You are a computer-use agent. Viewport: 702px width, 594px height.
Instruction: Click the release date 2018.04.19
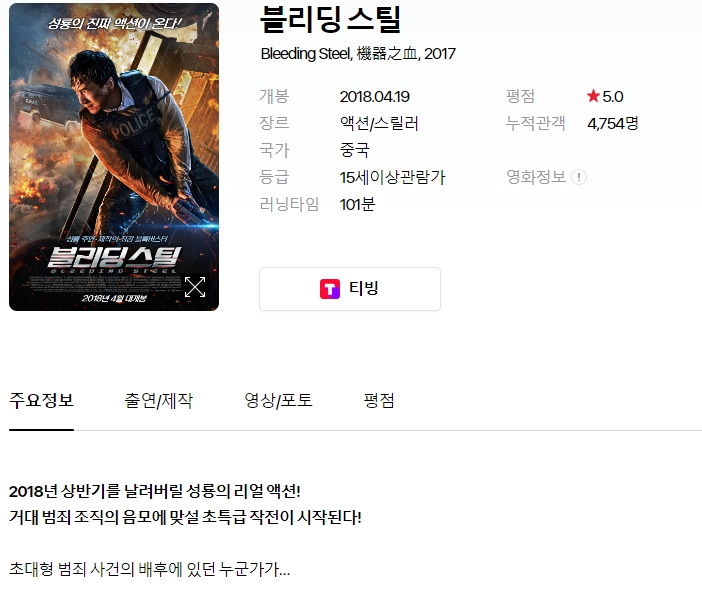(375, 97)
